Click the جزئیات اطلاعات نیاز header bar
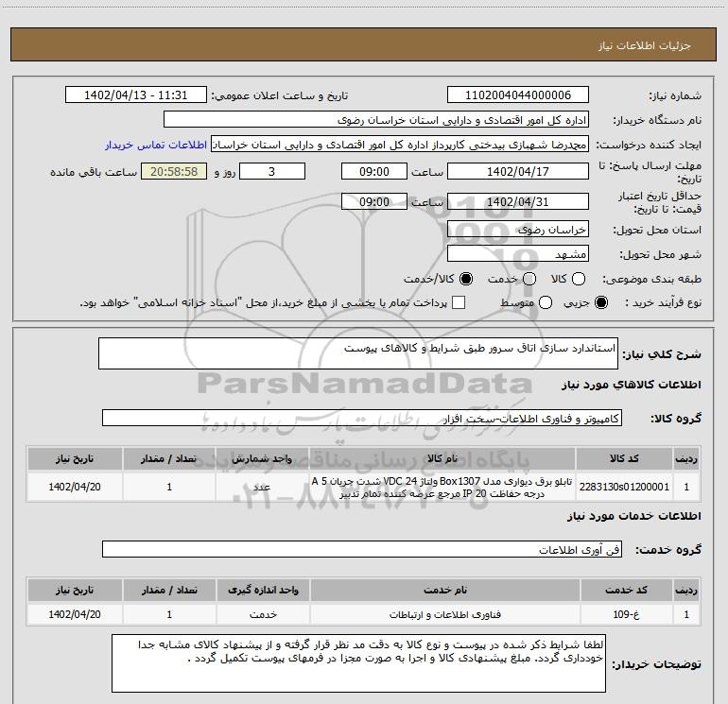The image size is (728, 704). 363,44
